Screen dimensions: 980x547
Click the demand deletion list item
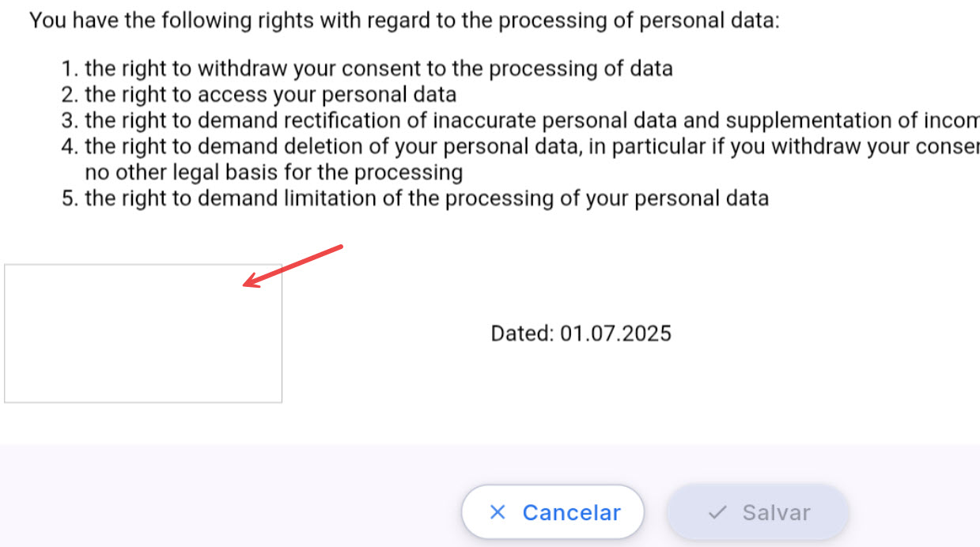pos(530,146)
